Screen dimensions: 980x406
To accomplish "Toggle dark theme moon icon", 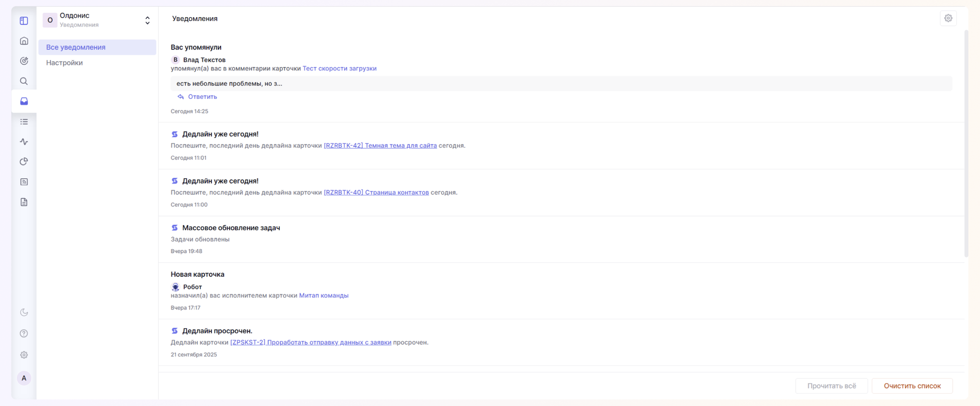I will (24, 312).
